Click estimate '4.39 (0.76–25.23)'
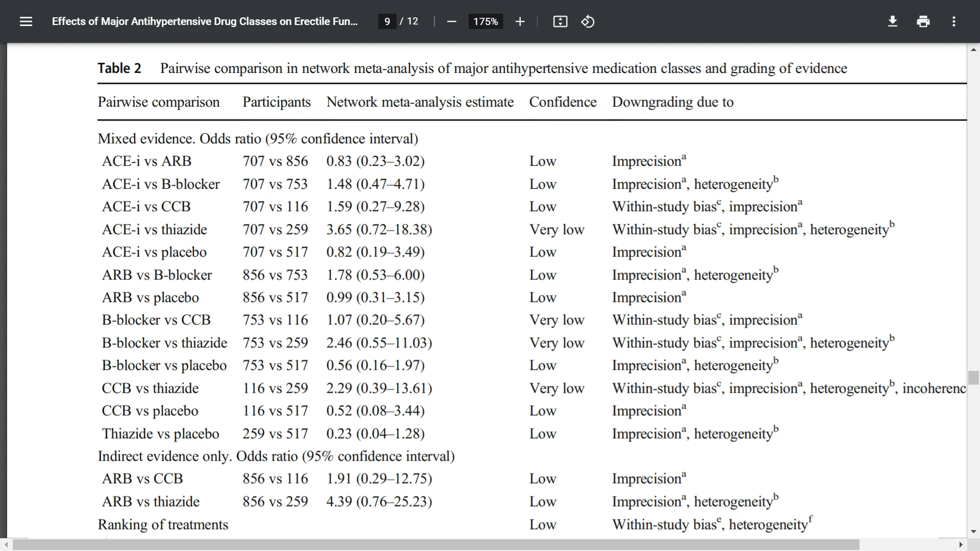The image size is (980, 551). [x=379, y=502]
